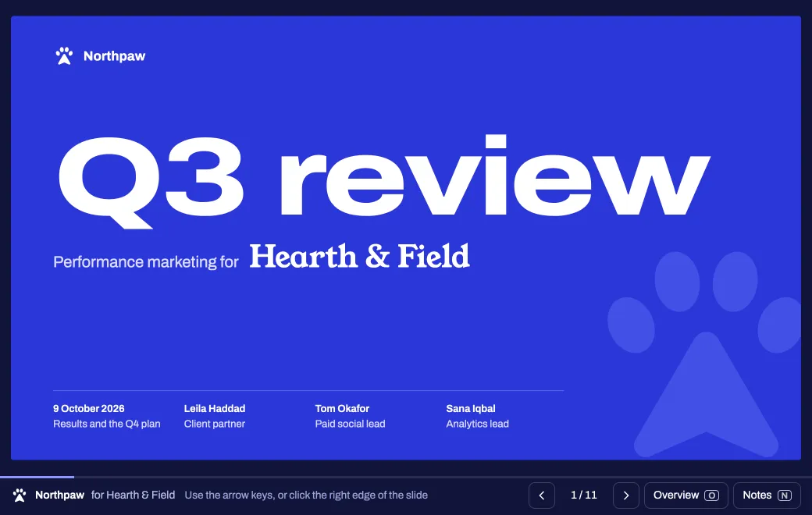Image resolution: width=812 pixels, height=515 pixels.
Task: Click 'for Hearth & Field' in the bottom bar
Action: [x=133, y=495]
